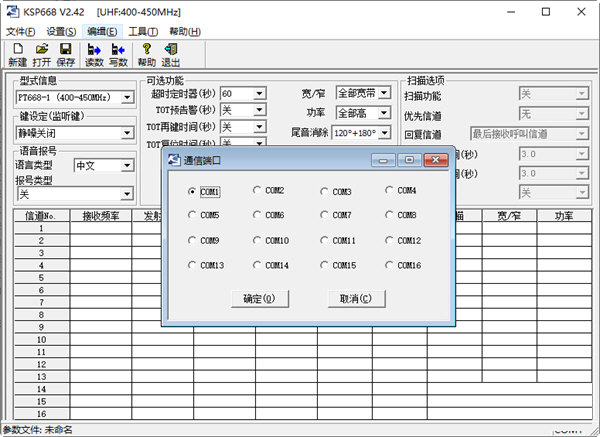Click the 取消(C) button

(356, 299)
